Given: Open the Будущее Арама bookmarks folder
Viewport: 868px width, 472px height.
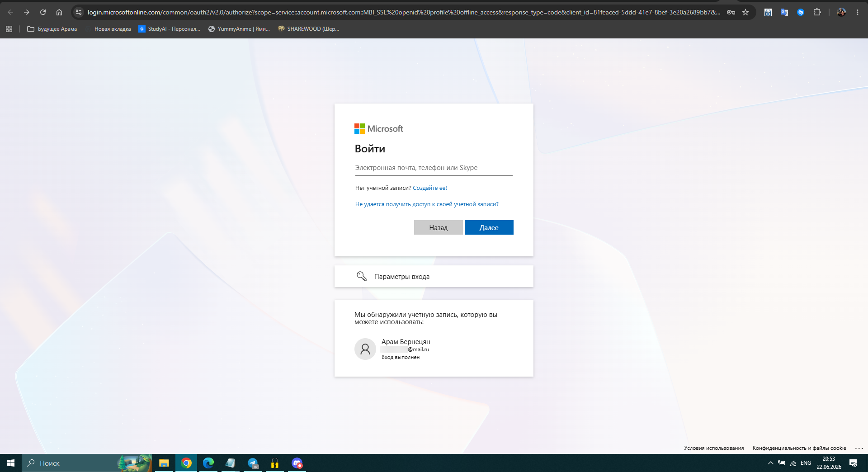Looking at the screenshot, I should tap(52, 29).
